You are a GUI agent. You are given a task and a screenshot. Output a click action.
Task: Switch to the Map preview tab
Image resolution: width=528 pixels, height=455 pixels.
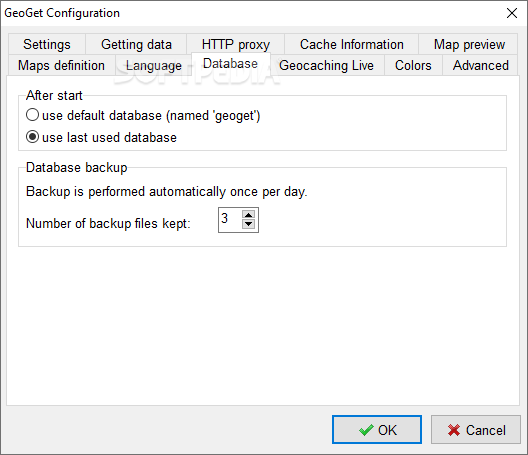(469, 44)
